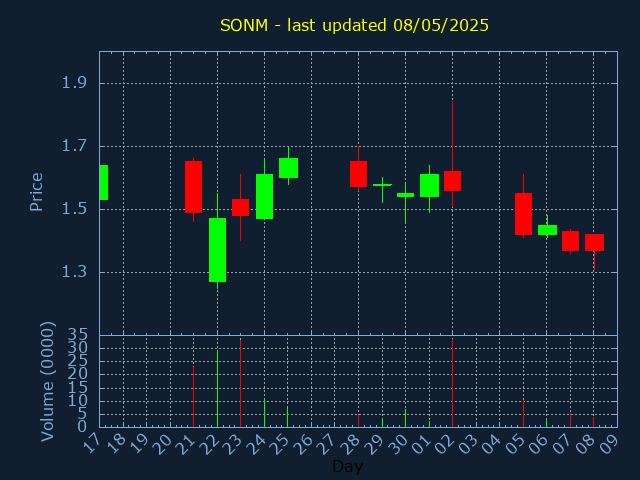640x480 pixels.
Task: Click the day 02 axis label
Action: (x=444, y=444)
